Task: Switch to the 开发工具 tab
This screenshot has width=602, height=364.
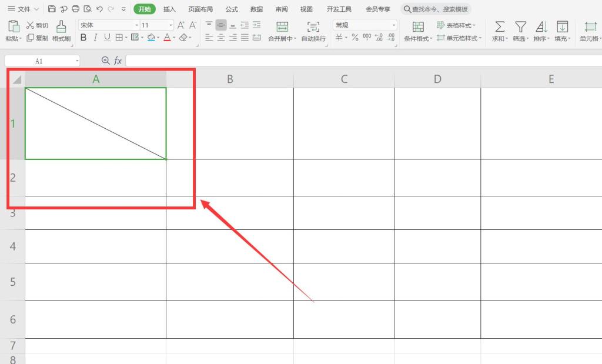Action: tap(339, 9)
